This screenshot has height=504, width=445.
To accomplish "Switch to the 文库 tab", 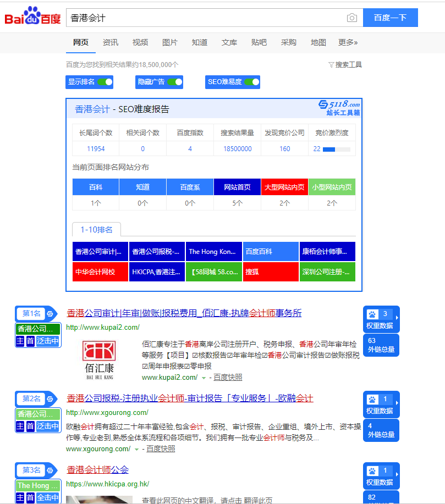I will tap(229, 42).
